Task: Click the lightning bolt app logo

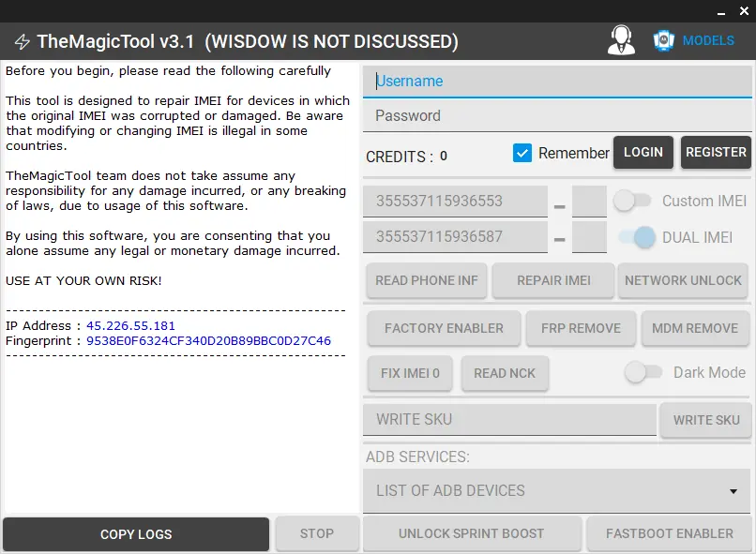Action: coord(23,41)
